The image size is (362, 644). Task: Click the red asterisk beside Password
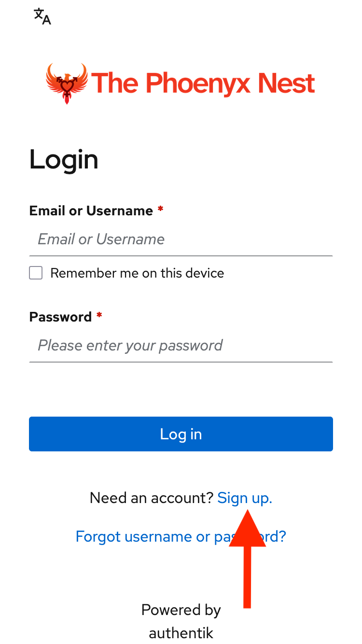tap(99, 316)
